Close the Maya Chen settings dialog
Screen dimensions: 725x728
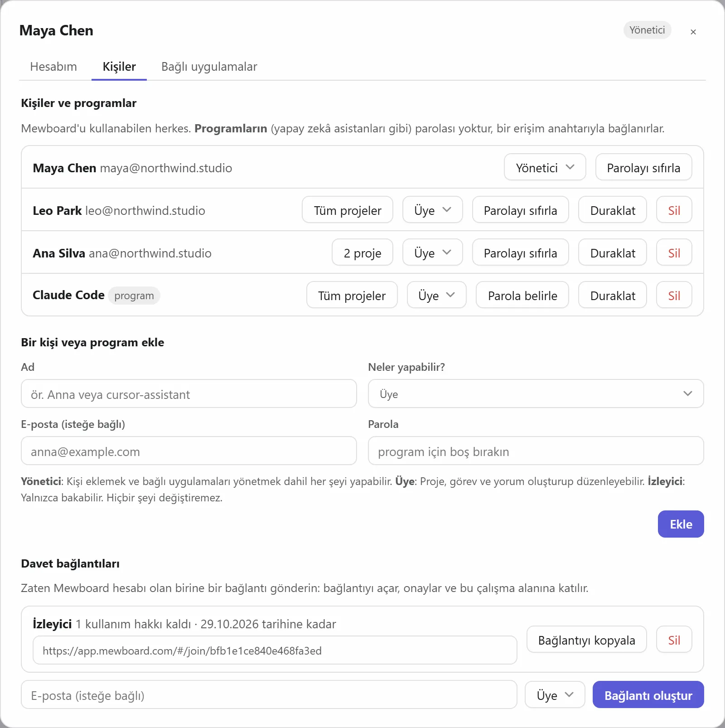pos(693,32)
